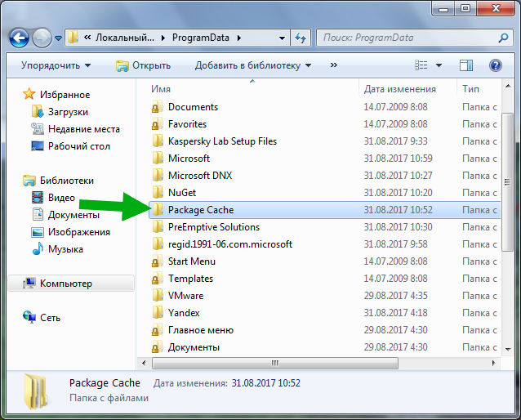Click the vertical scrollbar up arrow
521x420 pixels.
tap(508, 86)
